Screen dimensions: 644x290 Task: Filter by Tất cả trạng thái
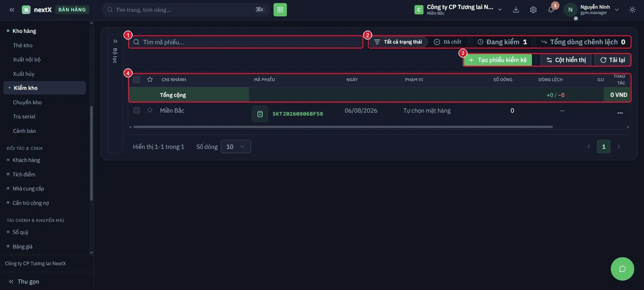398,42
